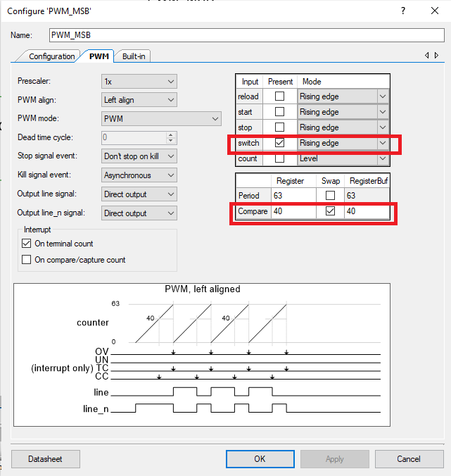Open the Built-in tab
This screenshot has width=451, height=476.
pyautogui.click(x=134, y=56)
